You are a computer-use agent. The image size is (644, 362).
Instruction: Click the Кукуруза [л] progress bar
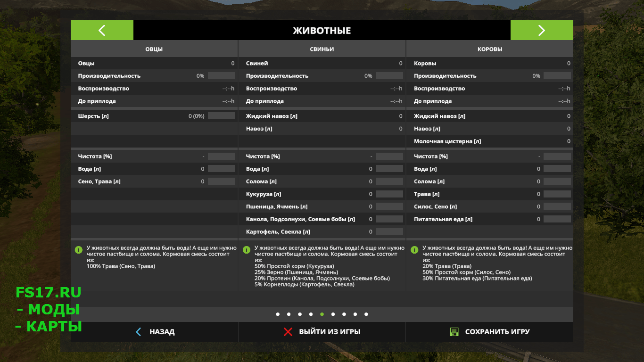click(x=389, y=194)
